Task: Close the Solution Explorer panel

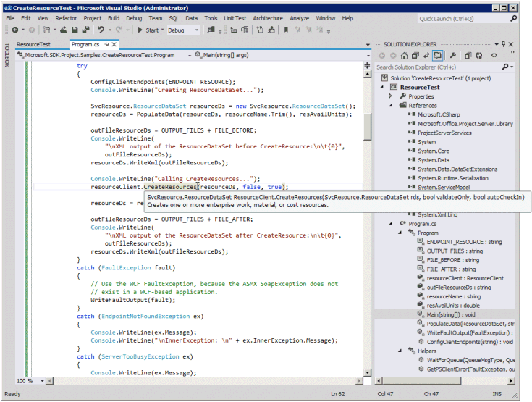Action: [x=511, y=44]
